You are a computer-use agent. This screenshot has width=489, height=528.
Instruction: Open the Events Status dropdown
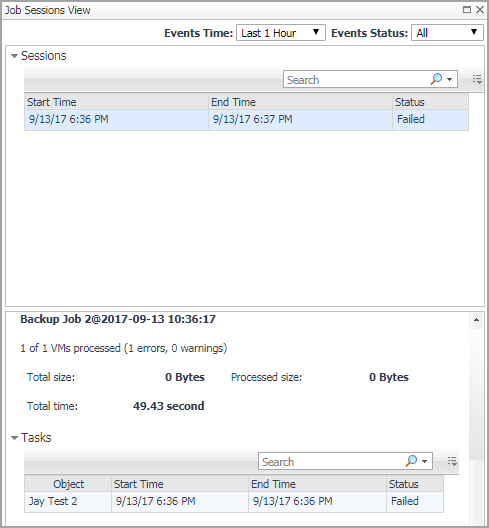[x=447, y=33]
